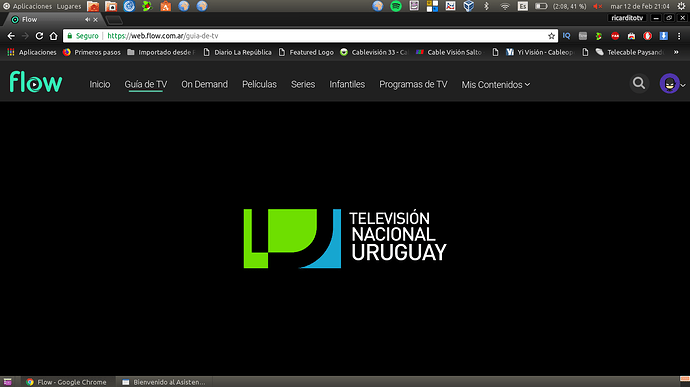Image resolution: width=690 pixels, height=387 pixels.
Task: Click the Televisión Nacional Uruguay video player
Action: pyautogui.click(x=345, y=238)
